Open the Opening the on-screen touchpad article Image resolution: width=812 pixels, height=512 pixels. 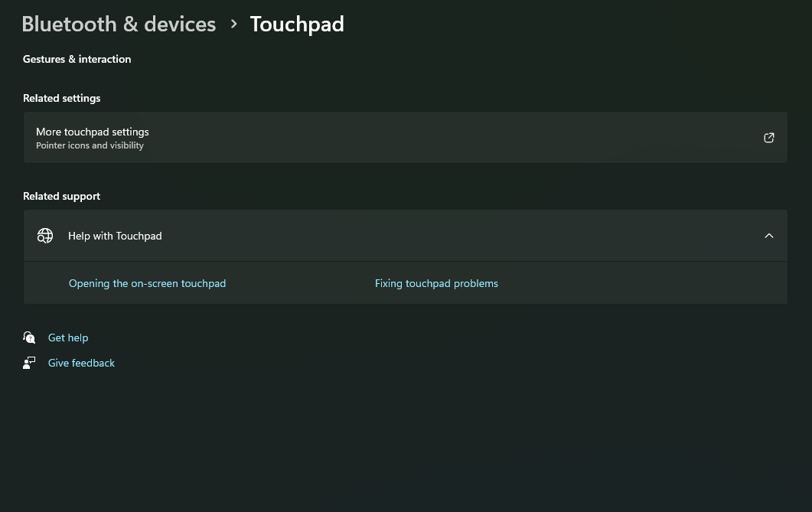pos(147,283)
